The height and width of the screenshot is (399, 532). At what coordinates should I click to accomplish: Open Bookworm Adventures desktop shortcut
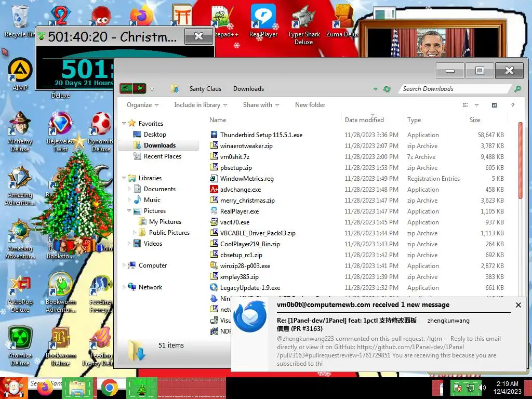pyautogui.click(x=60, y=292)
